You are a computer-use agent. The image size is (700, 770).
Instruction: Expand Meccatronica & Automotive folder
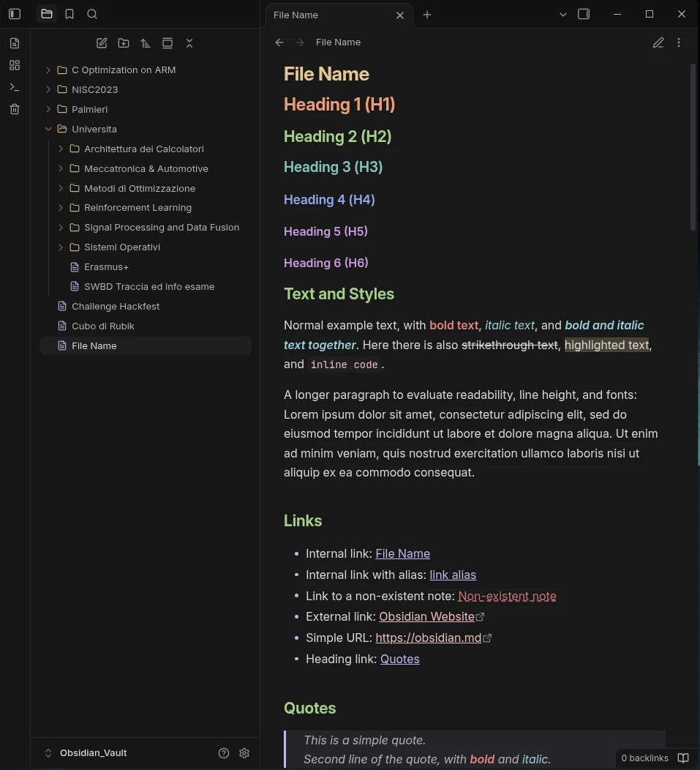(x=61, y=168)
